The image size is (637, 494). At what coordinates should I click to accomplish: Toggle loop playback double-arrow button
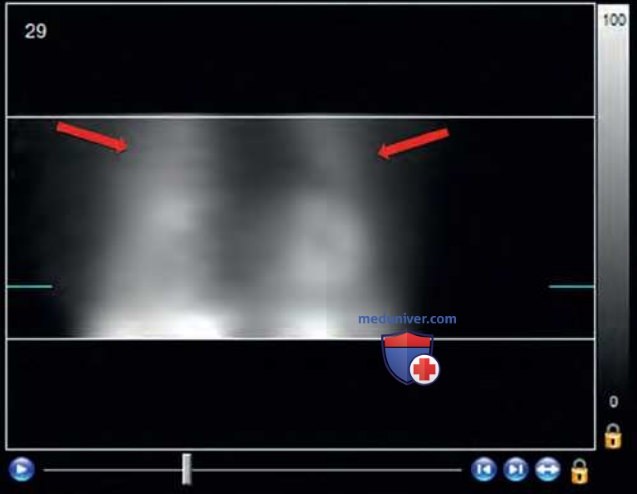pos(548,469)
